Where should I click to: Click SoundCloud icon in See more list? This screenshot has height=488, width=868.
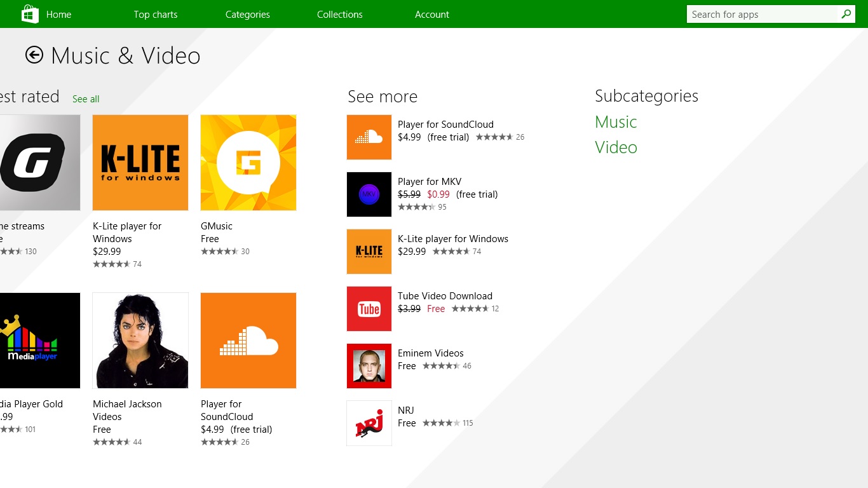369,137
